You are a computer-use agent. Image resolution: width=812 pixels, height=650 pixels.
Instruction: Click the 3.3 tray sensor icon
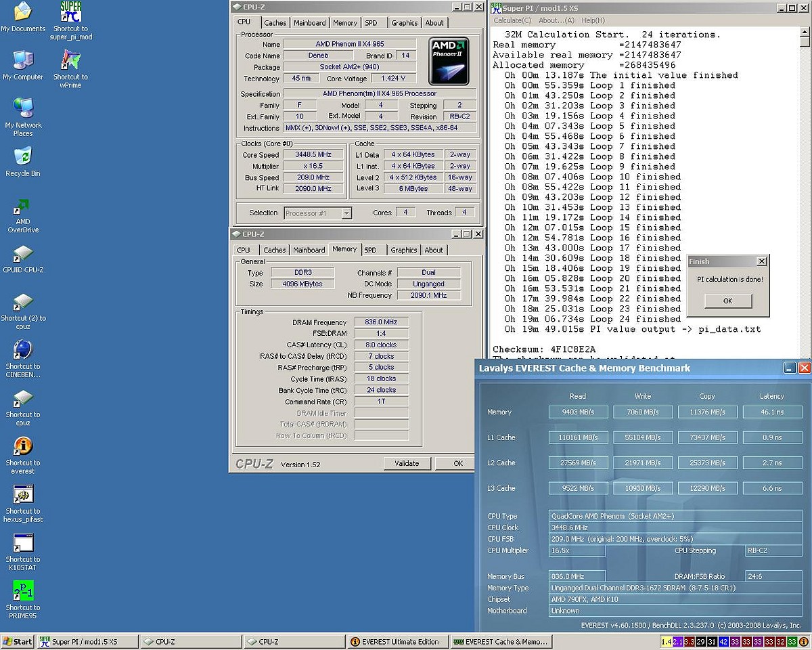tap(690, 642)
